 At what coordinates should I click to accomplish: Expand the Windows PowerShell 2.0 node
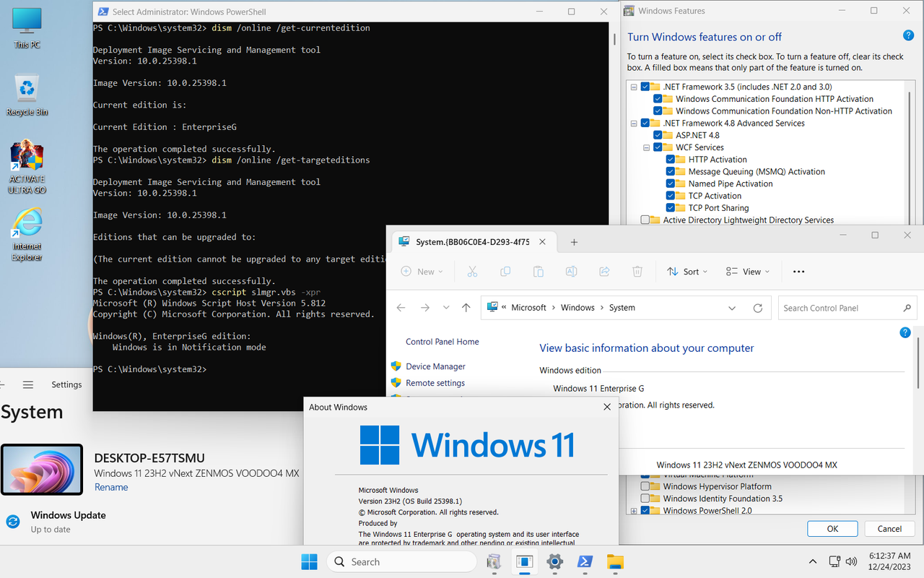(x=634, y=511)
